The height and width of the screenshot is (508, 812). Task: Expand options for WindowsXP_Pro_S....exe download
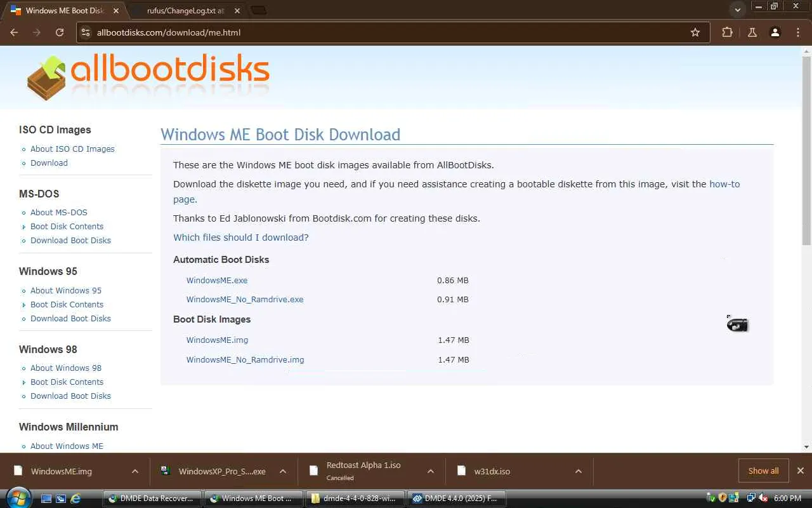tap(283, 471)
